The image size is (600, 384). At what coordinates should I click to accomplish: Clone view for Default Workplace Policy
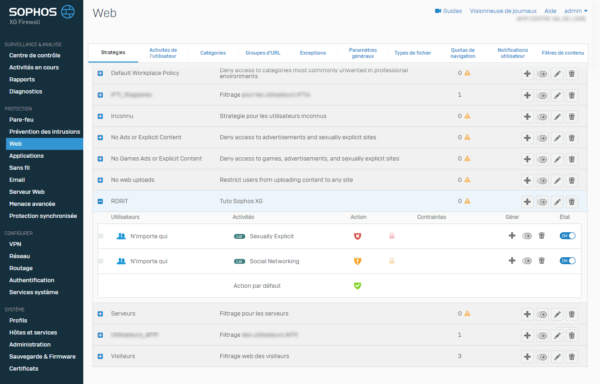542,74
